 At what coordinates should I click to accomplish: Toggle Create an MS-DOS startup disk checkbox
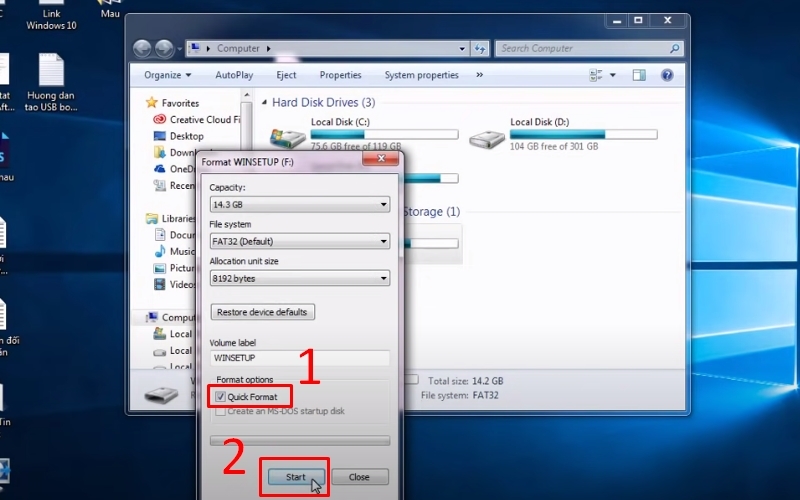coord(220,411)
